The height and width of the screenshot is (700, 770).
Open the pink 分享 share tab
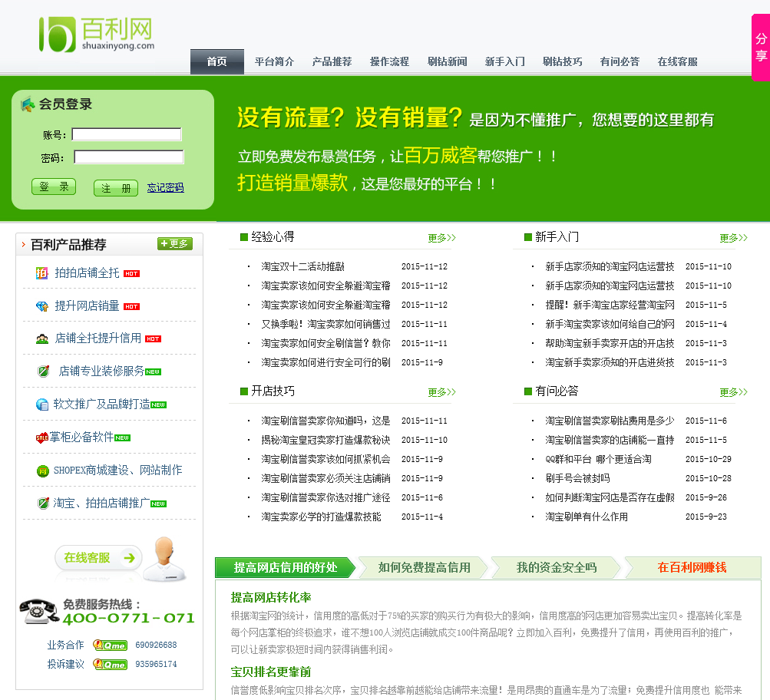[761, 47]
